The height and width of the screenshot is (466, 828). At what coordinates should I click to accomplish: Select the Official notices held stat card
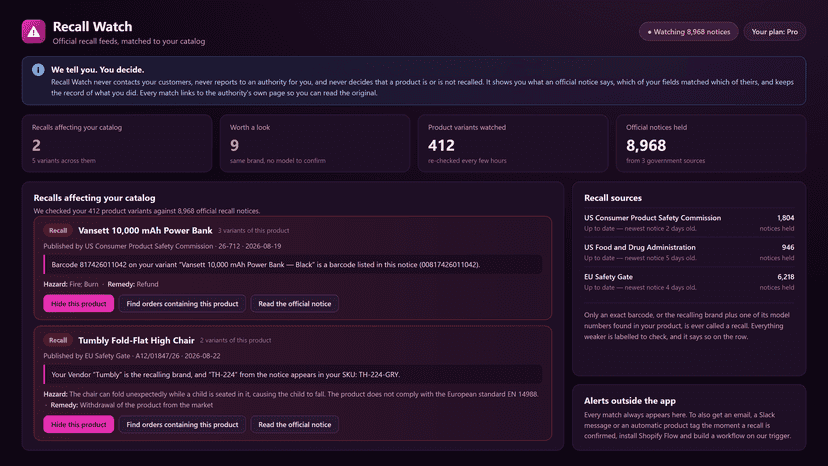(711, 143)
